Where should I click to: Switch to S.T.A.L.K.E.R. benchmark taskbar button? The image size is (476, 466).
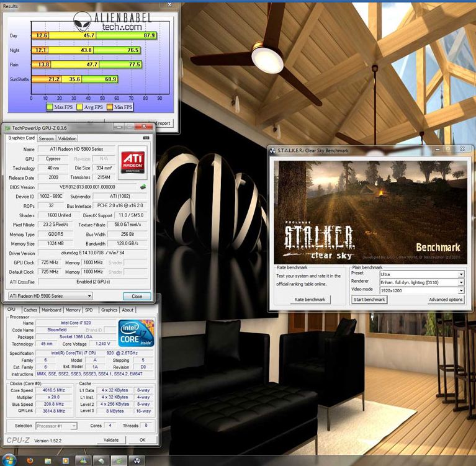137,461
